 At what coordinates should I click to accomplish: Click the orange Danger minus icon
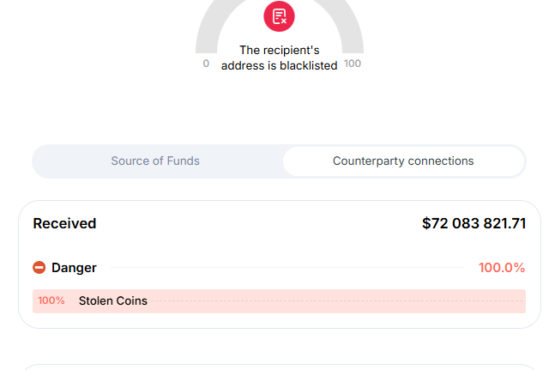coord(39,267)
